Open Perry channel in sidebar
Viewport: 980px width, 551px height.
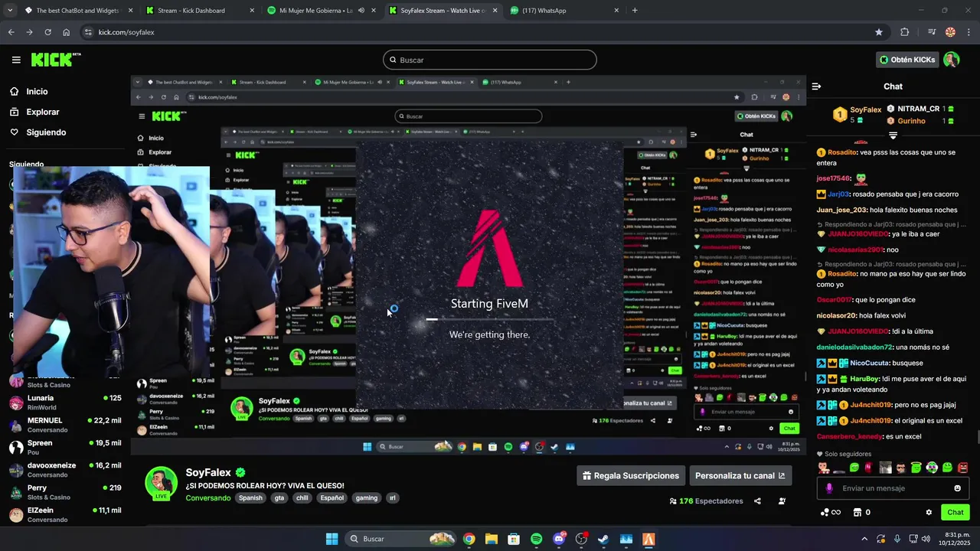pos(65,492)
